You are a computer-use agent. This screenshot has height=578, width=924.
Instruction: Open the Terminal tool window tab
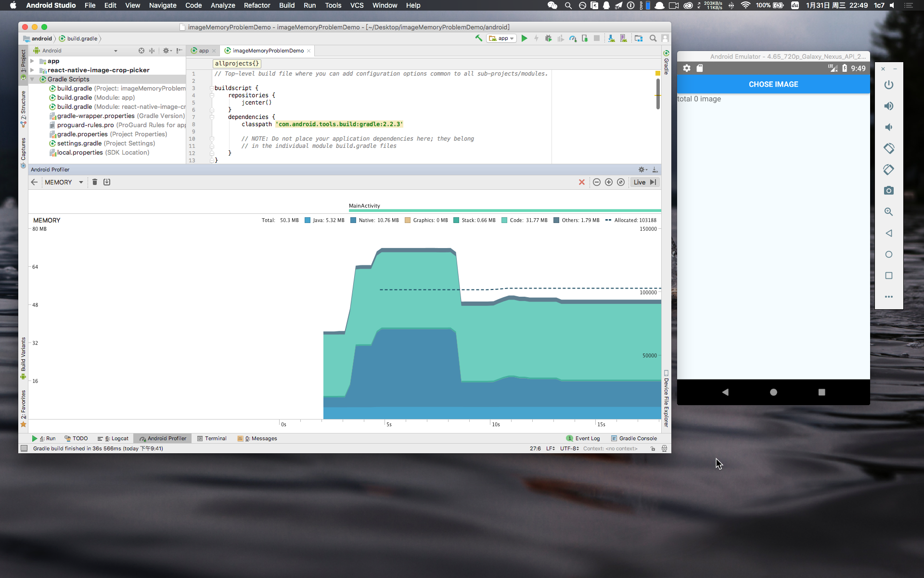point(212,438)
